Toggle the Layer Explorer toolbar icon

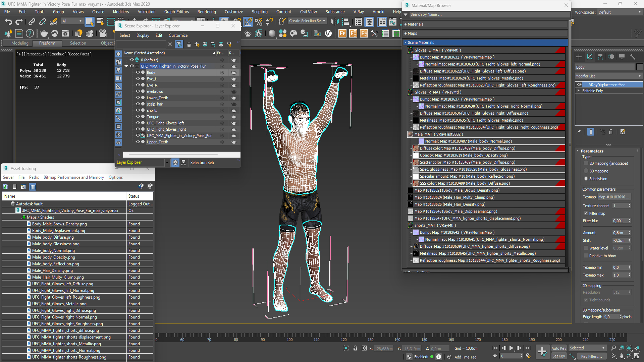point(369,22)
